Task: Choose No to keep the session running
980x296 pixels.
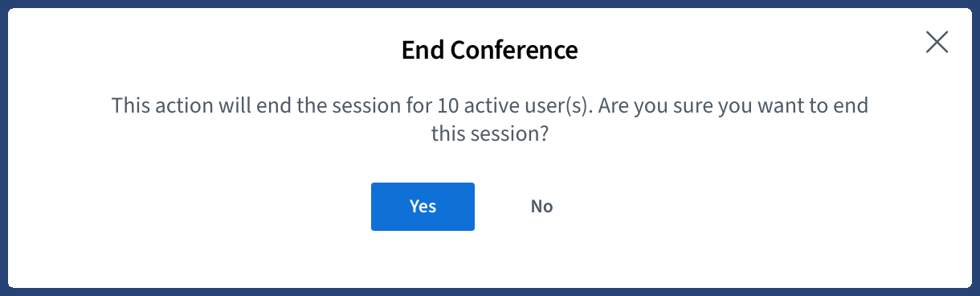Action: [542, 207]
